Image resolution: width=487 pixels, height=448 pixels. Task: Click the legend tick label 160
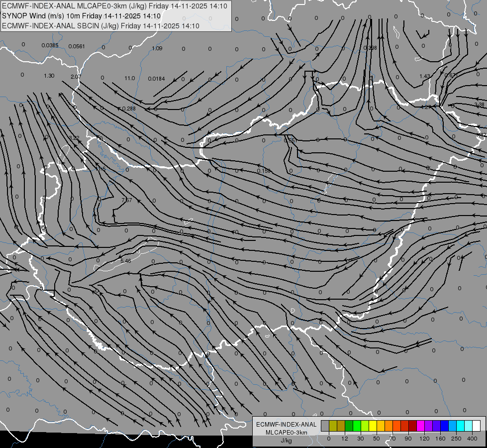tap(440, 439)
